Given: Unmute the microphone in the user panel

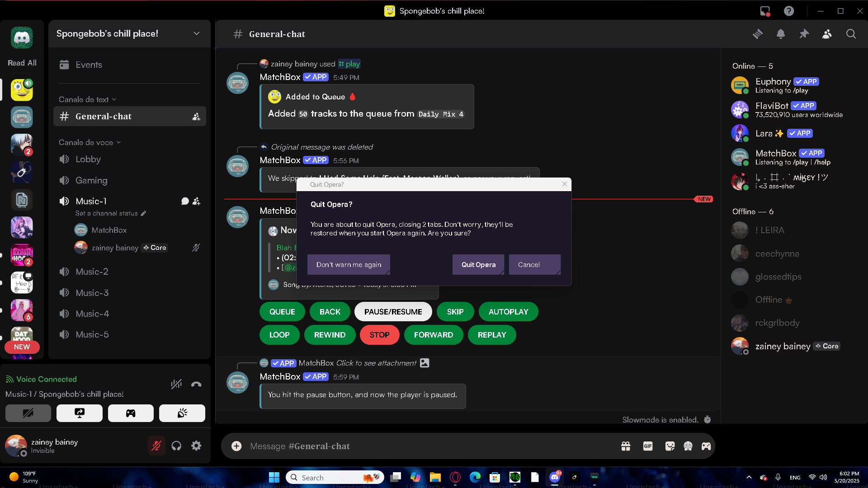Looking at the screenshot, I should (156, 446).
